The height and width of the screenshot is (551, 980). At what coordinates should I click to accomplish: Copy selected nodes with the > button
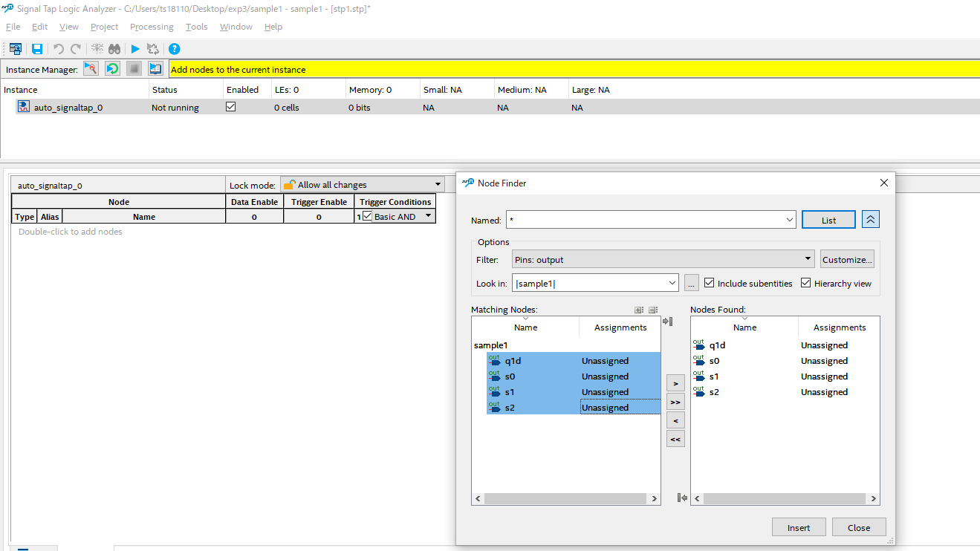click(675, 384)
